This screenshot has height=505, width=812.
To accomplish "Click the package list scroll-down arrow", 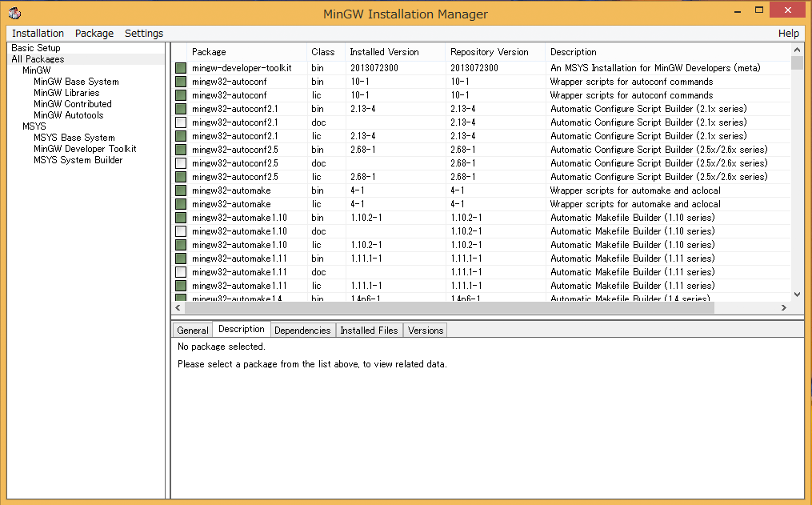I will [798, 295].
